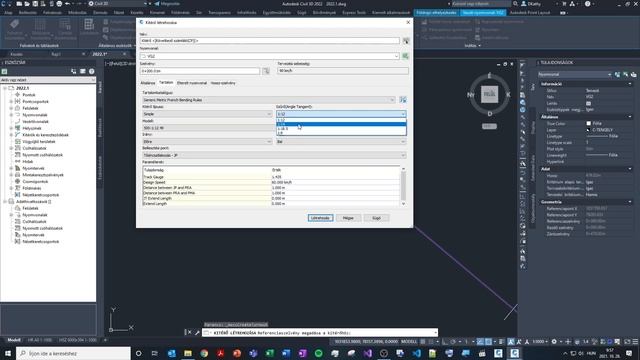Open Spotify from taskbar
Image resolution: width=640 pixels, height=360 pixels.
318,353
